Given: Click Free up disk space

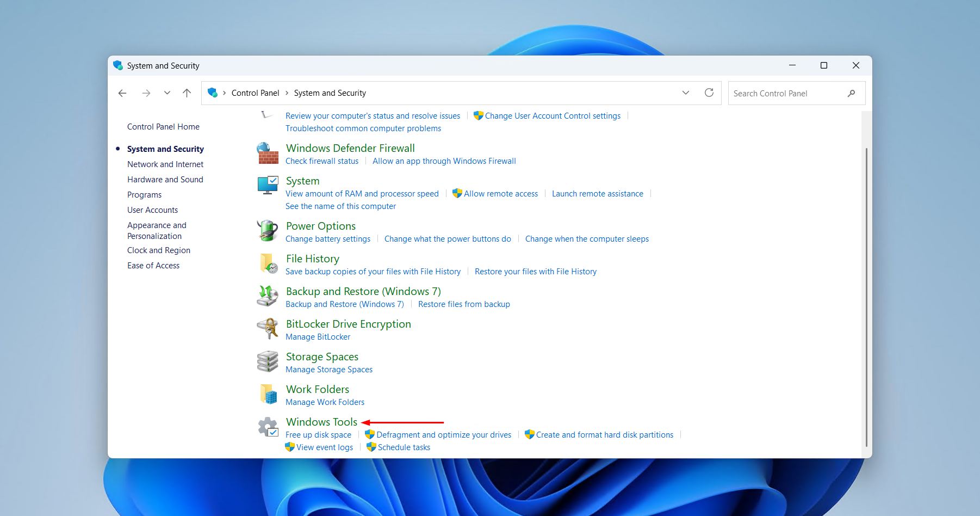Looking at the screenshot, I should (x=318, y=435).
